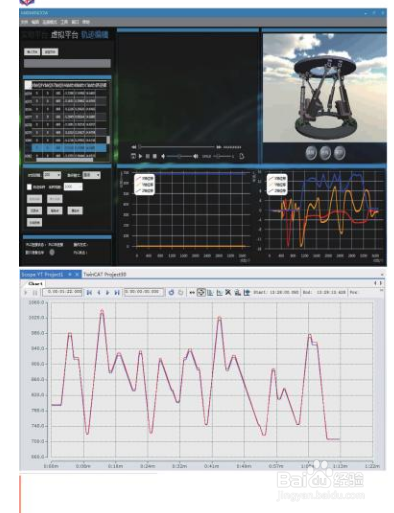Start playback with the media player play button
Viewport: 394px width, 513px height.
140,156
